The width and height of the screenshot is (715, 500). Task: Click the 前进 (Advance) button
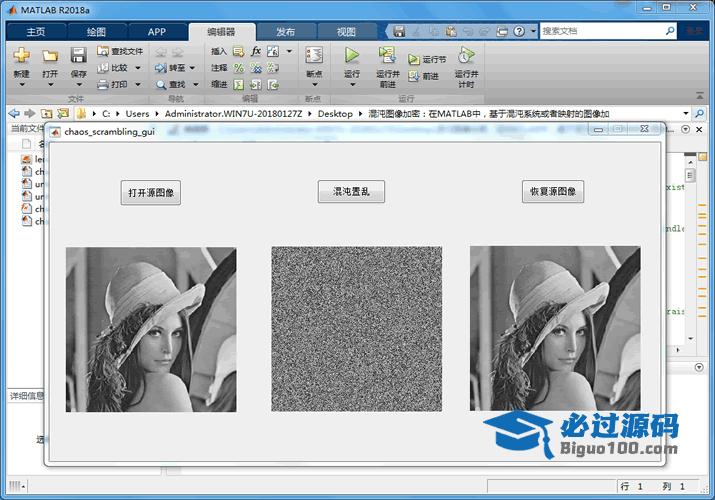pos(424,76)
